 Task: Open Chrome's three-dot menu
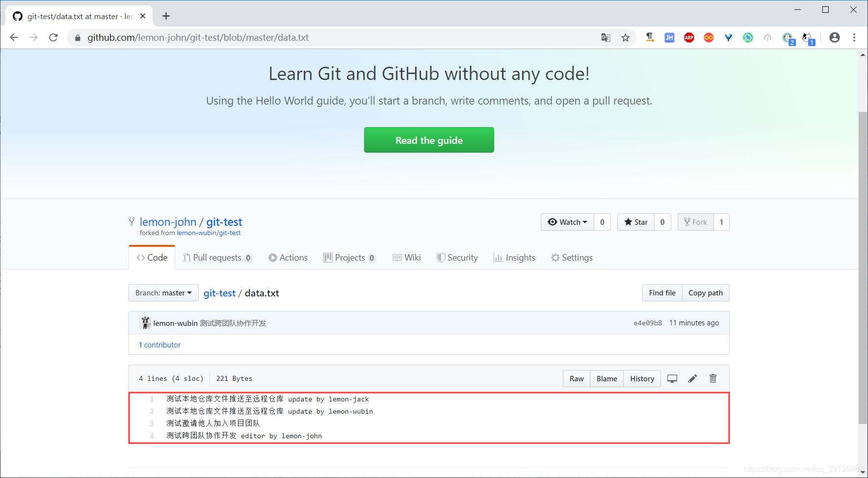point(854,37)
